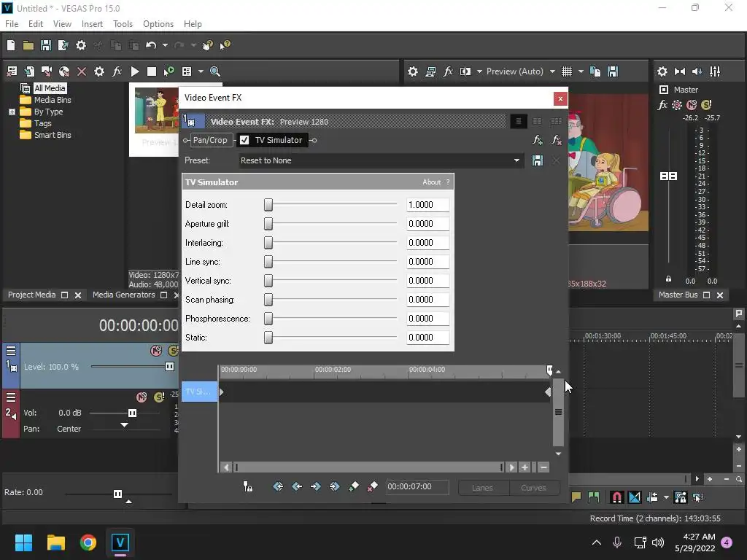
Task: Open project Properties gear in main toolbar
Action: coord(81,45)
